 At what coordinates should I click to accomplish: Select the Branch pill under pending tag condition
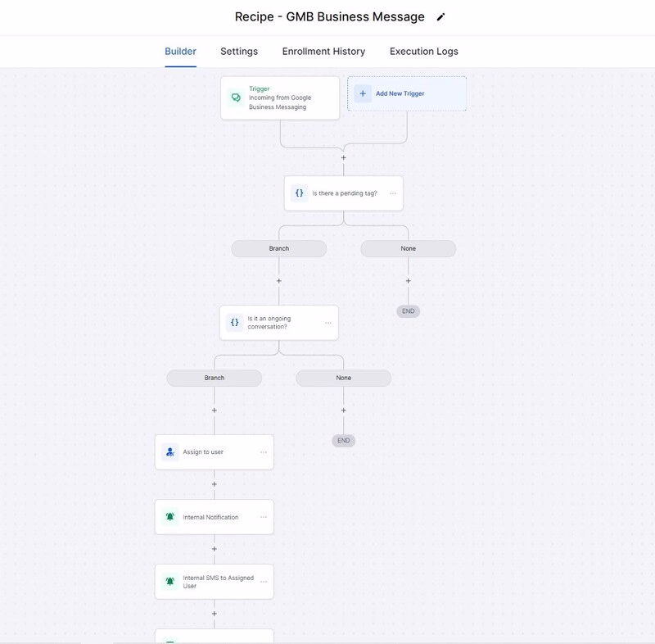coord(279,248)
